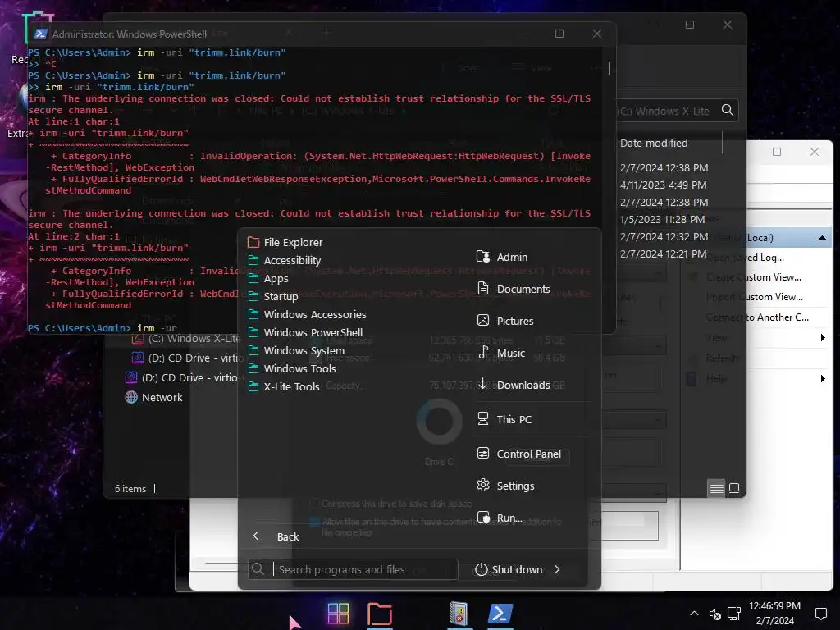The width and height of the screenshot is (840, 630).
Task: Click the Shut down button
Action: coord(509,569)
